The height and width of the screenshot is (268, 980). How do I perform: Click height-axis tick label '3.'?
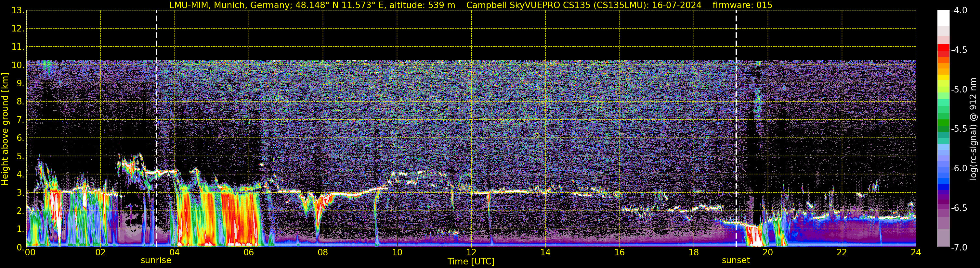click(x=20, y=193)
